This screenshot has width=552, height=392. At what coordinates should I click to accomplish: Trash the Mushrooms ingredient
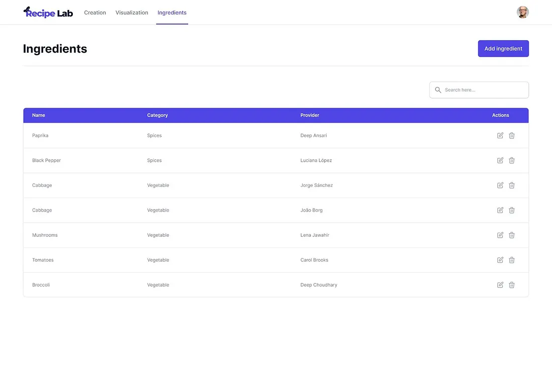pos(511,235)
